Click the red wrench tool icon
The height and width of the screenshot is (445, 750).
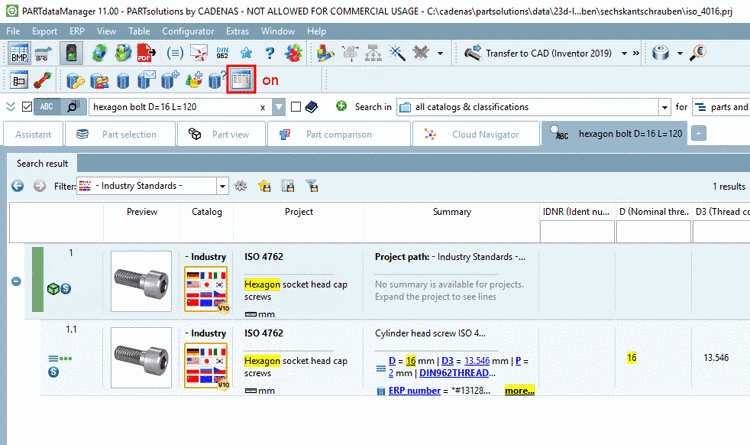(x=43, y=80)
